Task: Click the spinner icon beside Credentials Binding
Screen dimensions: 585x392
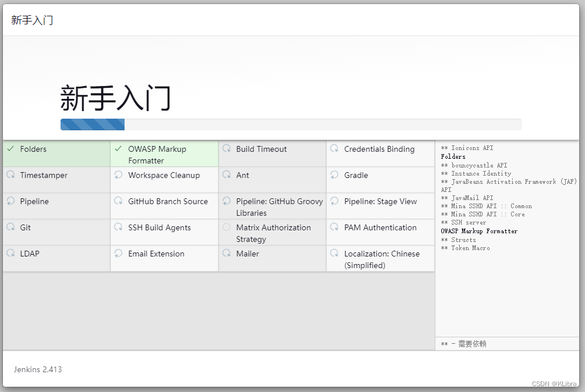Action: [x=334, y=148]
